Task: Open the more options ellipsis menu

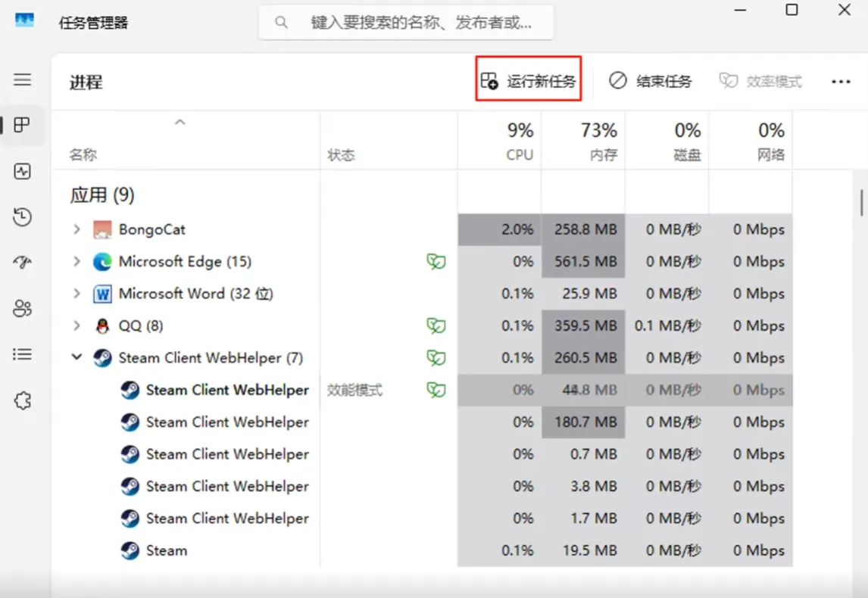Action: click(x=841, y=82)
